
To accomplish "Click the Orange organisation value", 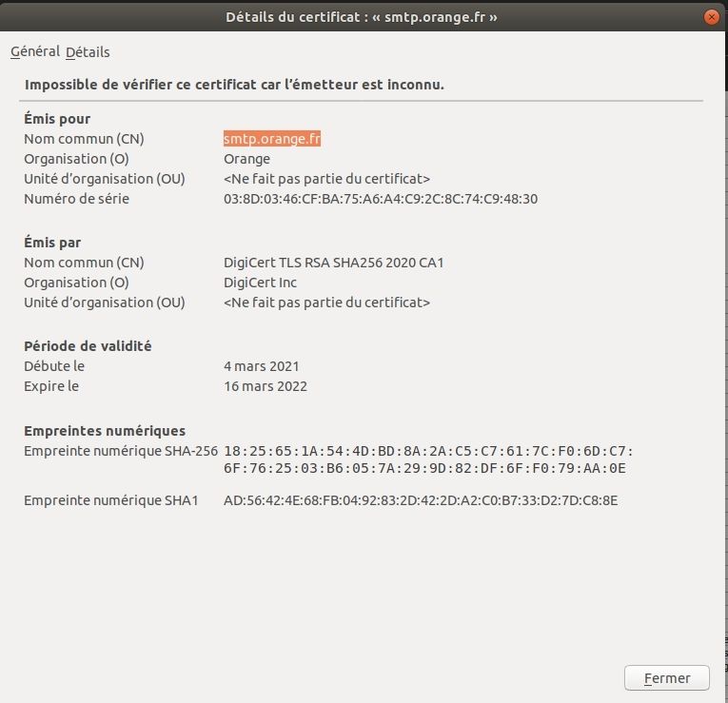I will click(x=247, y=159).
